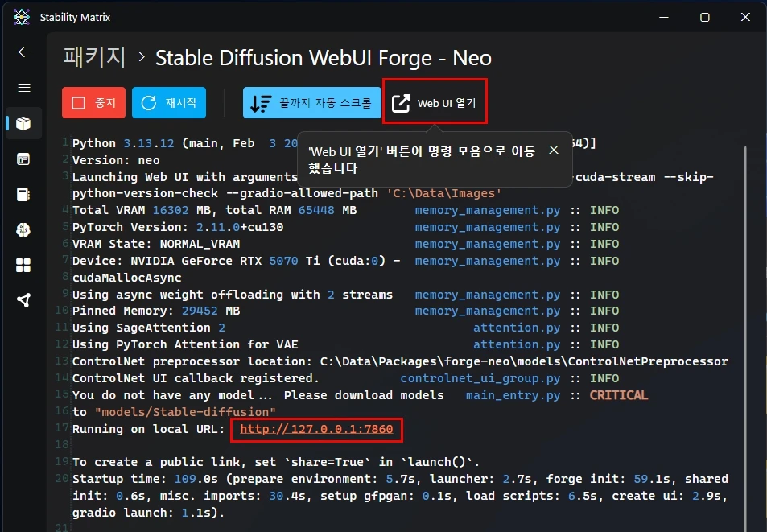Image resolution: width=767 pixels, height=532 pixels.
Task: Click 'Using async weight offloading with 2 streams'
Action: coord(233,295)
